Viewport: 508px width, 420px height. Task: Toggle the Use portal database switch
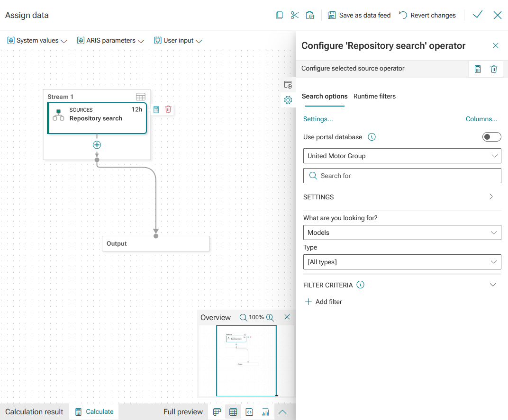coord(491,137)
